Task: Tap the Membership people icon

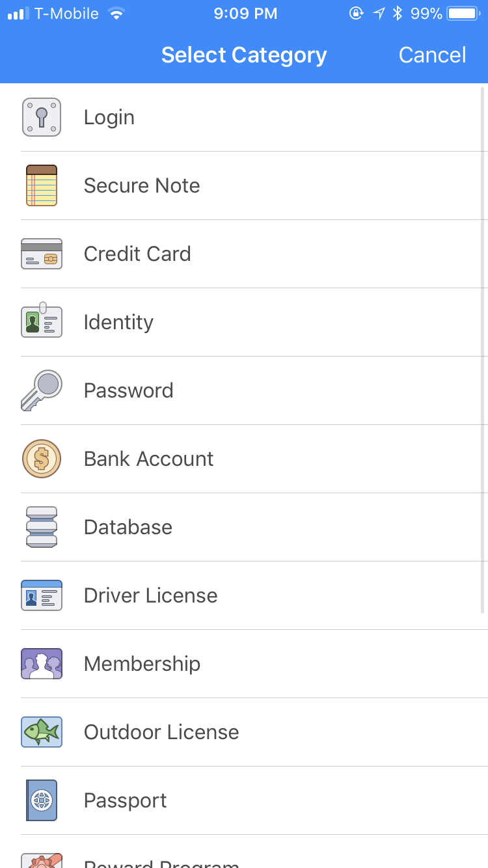Action: pyautogui.click(x=42, y=664)
